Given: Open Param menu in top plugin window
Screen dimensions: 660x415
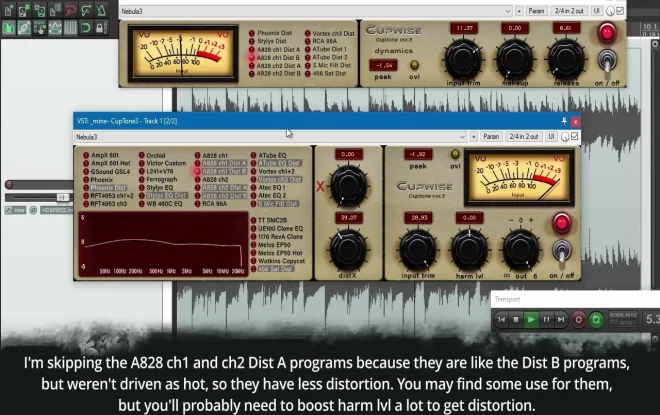Looking at the screenshot, I should pos(536,11).
